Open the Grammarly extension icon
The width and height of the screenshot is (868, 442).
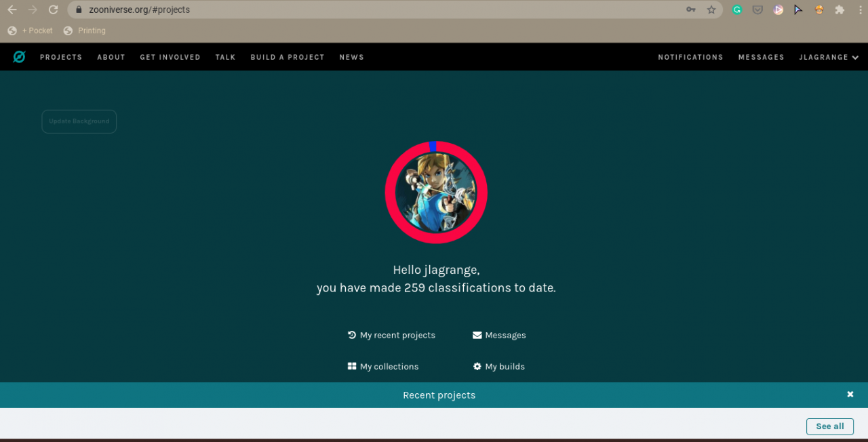click(737, 9)
